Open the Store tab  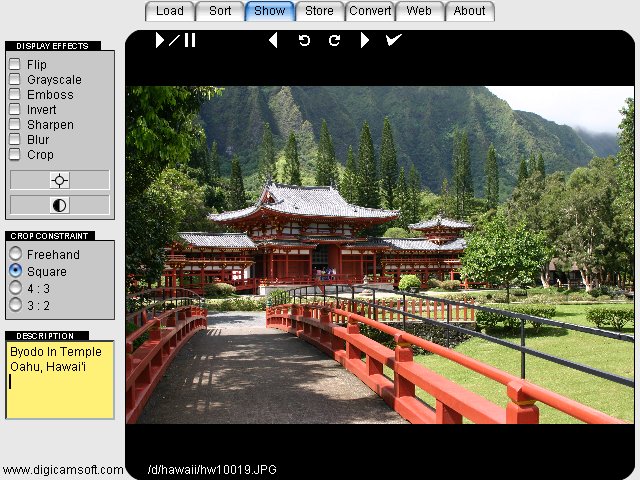pos(320,11)
